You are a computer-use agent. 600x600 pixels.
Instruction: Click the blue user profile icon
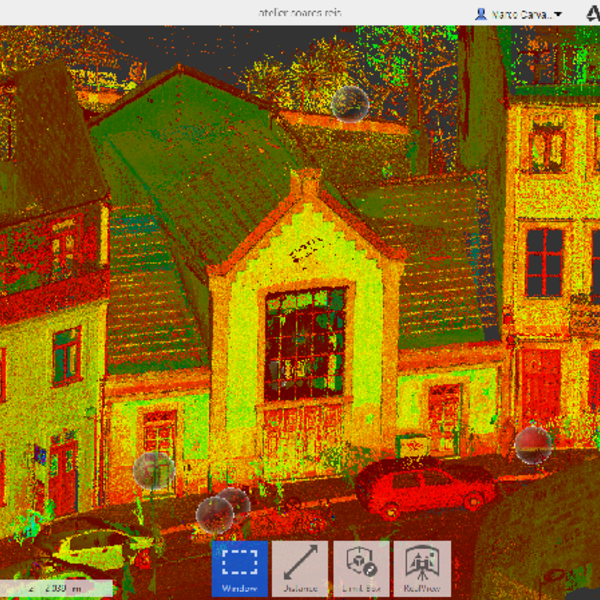click(x=481, y=14)
